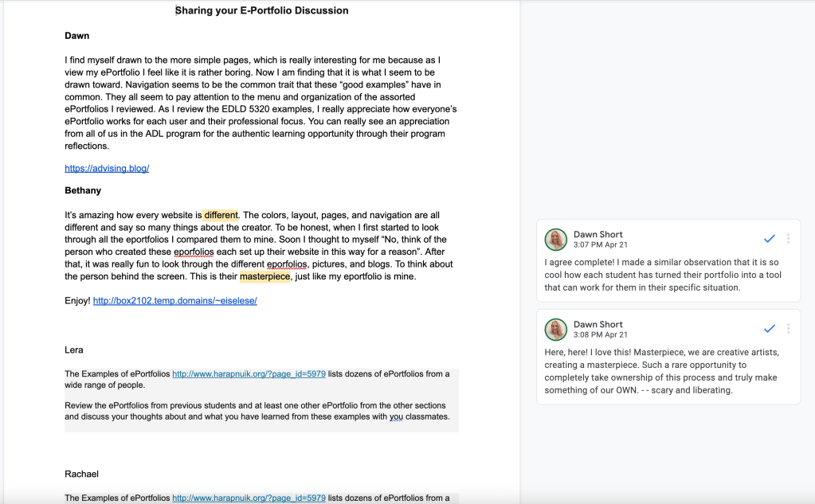This screenshot has height=504, width=815.
Task: Resolve the 3:08 PM comment with the checkmark
Action: (x=769, y=329)
